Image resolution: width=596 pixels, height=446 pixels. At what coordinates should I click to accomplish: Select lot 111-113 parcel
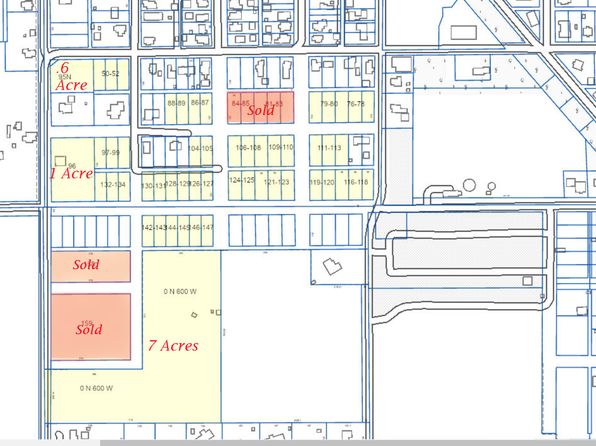[x=329, y=151]
